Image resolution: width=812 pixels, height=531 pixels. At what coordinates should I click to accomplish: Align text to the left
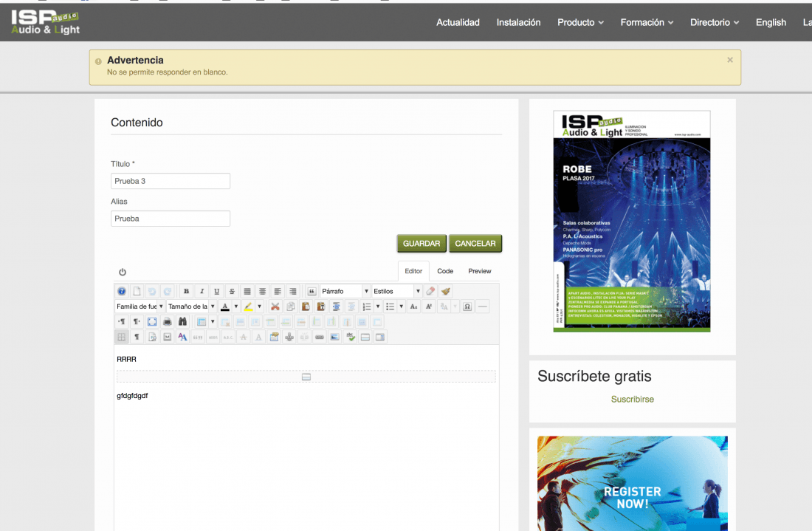pos(278,291)
